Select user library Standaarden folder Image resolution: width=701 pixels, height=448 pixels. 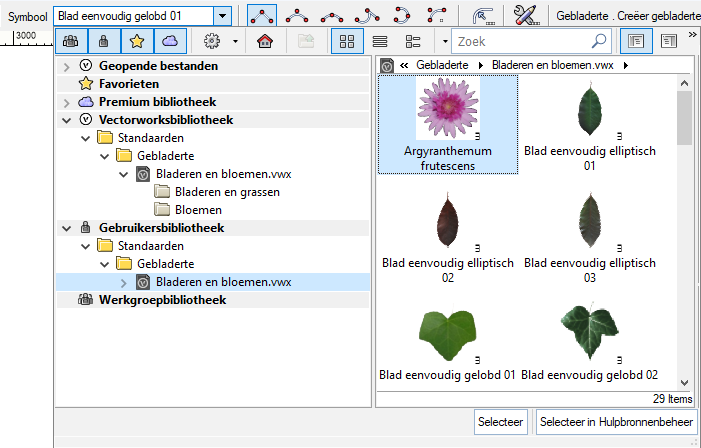pyautogui.click(x=151, y=246)
